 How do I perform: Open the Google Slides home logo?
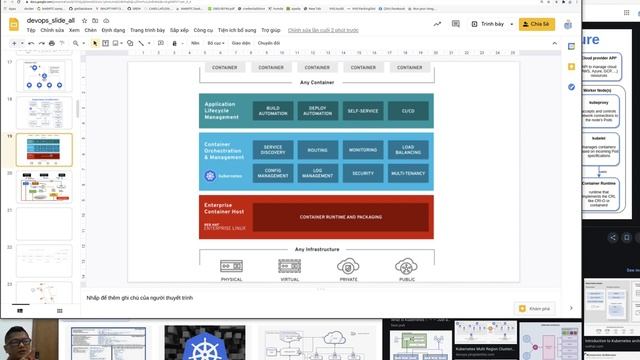[14, 24]
